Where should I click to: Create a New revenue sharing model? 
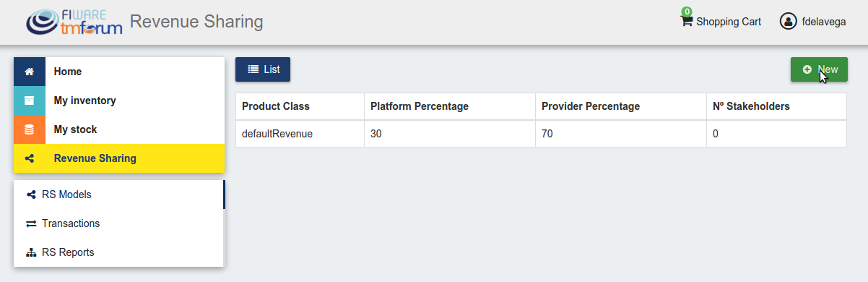point(819,69)
